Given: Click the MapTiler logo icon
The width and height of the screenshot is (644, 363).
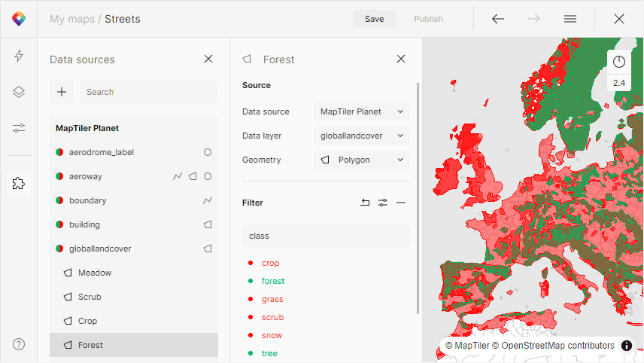Looking at the screenshot, I should (x=19, y=19).
